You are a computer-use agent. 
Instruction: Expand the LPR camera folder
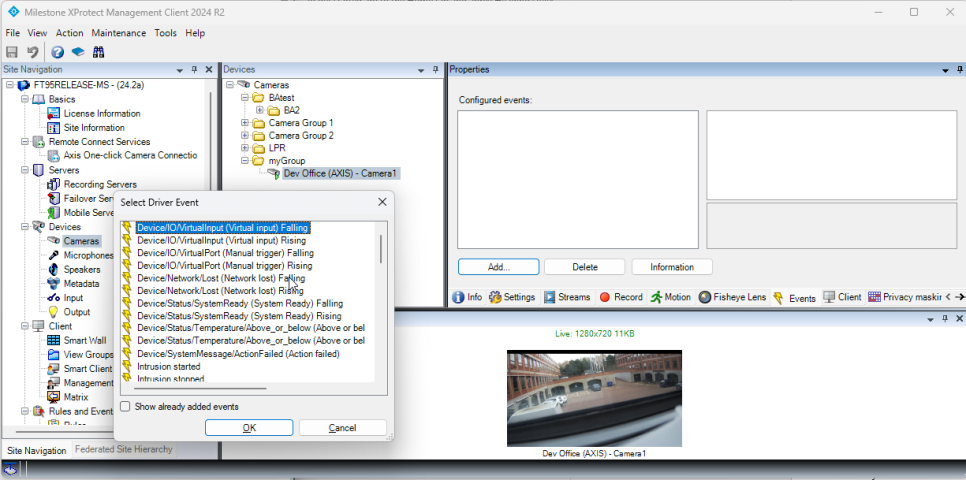click(245, 148)
